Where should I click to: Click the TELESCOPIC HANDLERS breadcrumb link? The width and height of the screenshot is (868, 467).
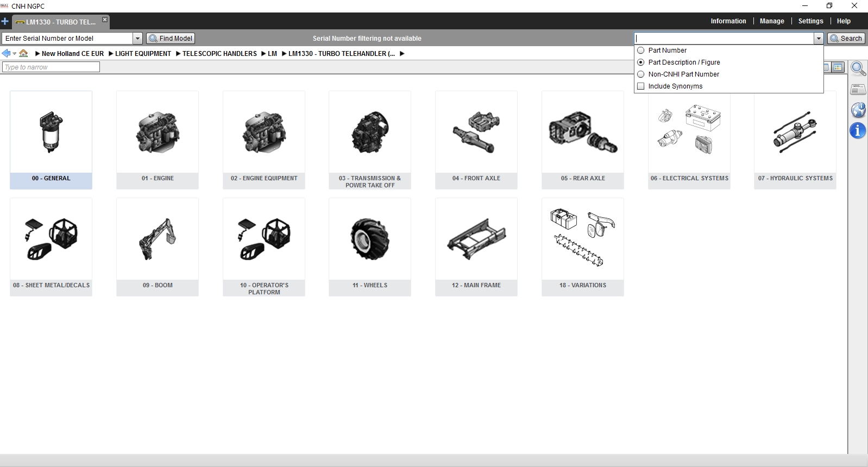pos(219,54)
